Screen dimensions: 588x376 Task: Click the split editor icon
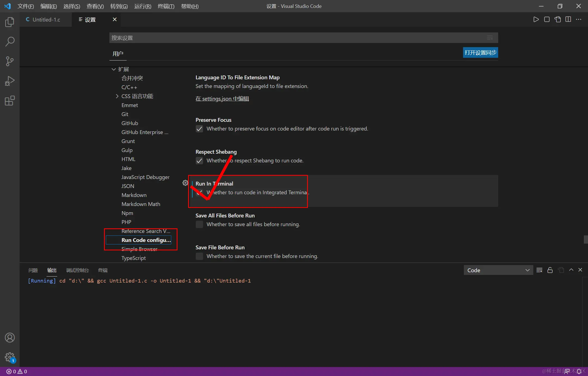568,19
